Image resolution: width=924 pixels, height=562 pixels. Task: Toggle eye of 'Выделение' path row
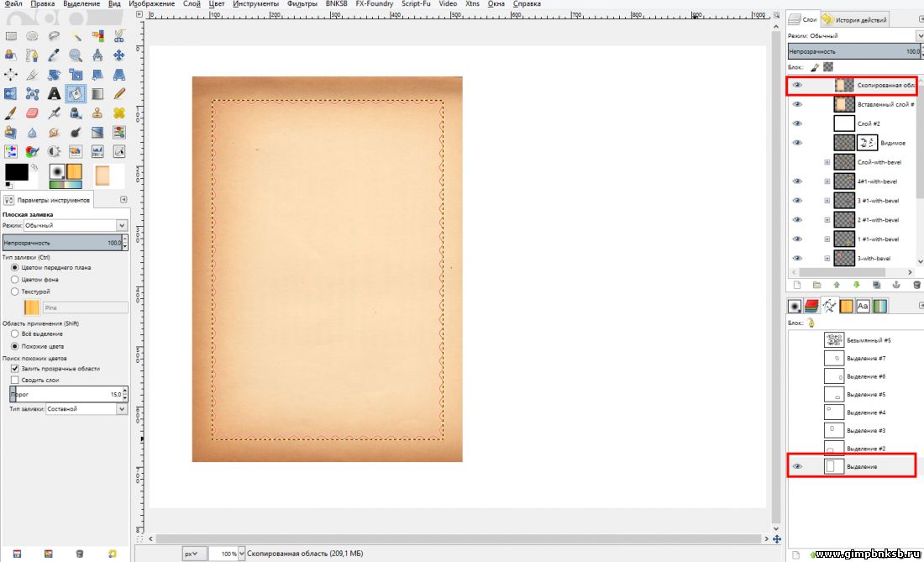(x=797, y=466)
